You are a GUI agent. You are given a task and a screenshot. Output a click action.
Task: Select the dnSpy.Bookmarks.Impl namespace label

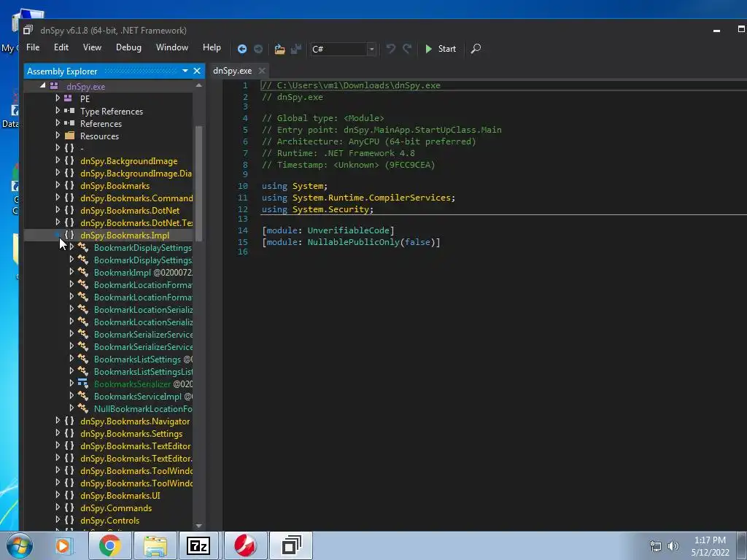click(125, 236)
